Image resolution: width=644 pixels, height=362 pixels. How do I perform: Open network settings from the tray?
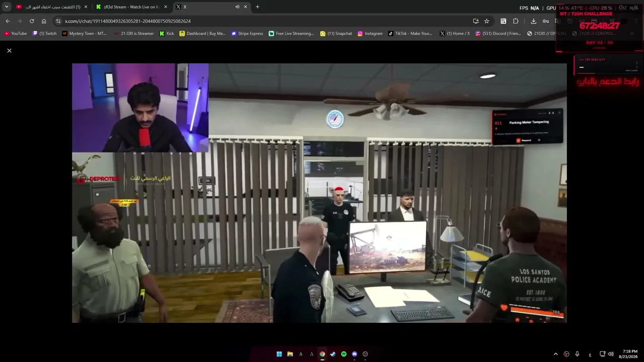[602, 354]
